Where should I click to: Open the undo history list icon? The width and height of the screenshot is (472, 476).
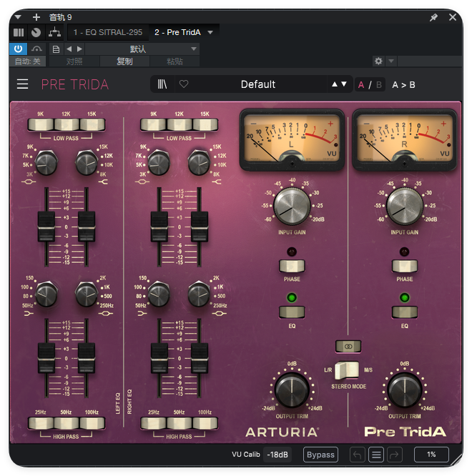[x=376, y=455]
